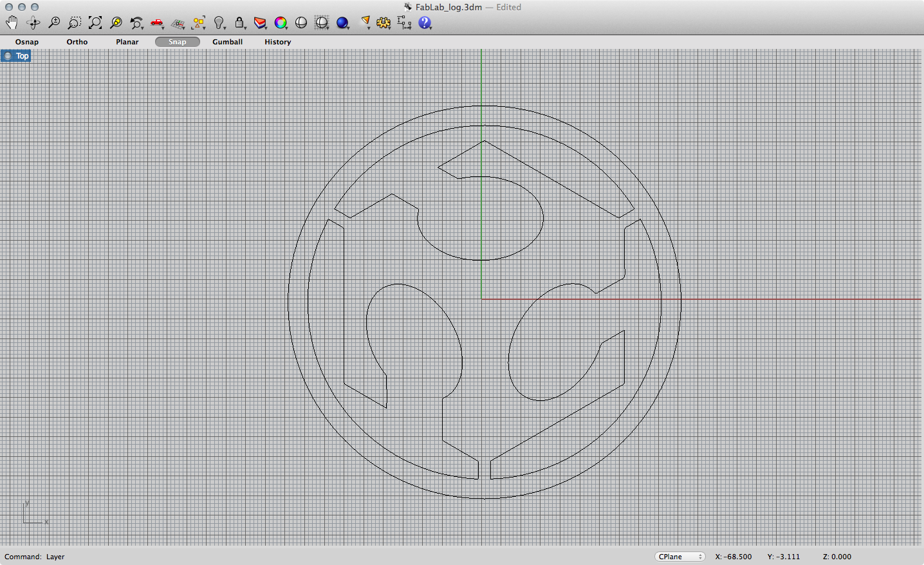Toggle Planar mode

pyautogui.click(x=127, y=42)
